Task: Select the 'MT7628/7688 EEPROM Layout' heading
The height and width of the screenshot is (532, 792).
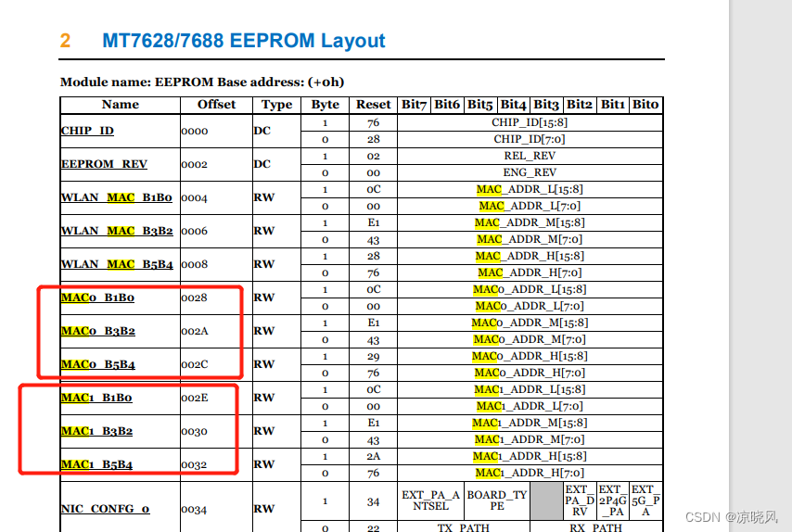Action: click(x=244, y=41)
